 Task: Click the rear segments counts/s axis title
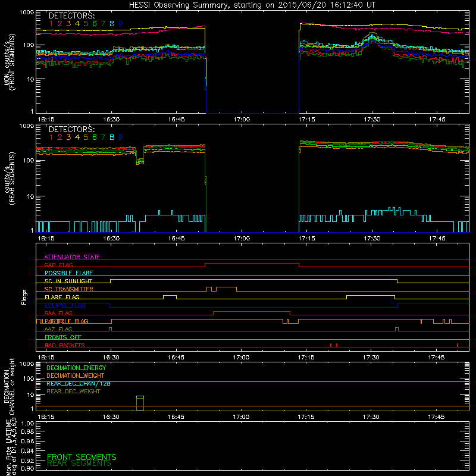(x=10, y=178)
